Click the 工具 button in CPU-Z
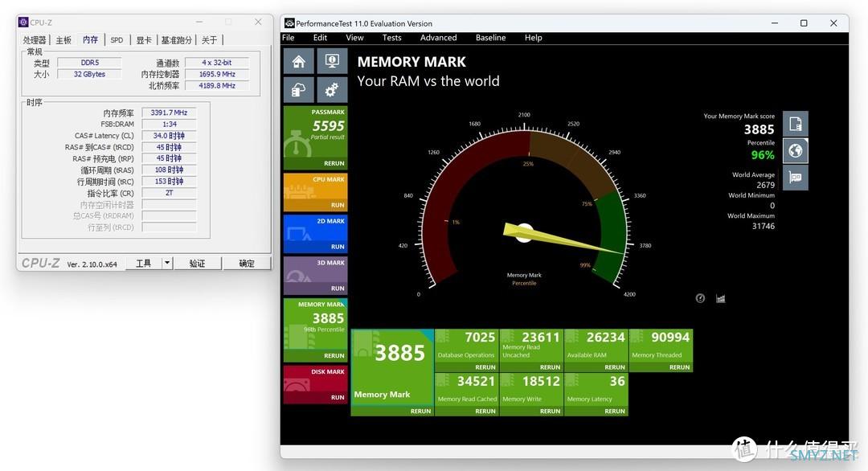868x471 pixels. point(143,264)
